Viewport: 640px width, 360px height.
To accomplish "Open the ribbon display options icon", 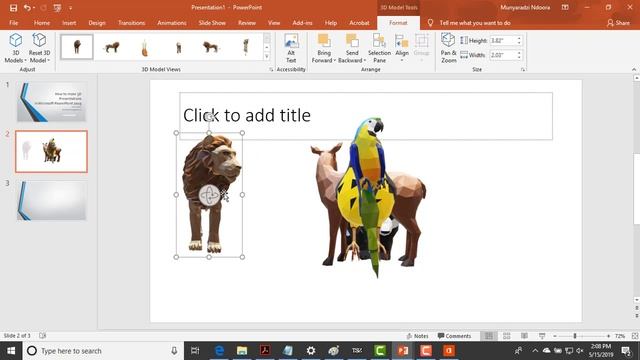I will tap(565, 7).
